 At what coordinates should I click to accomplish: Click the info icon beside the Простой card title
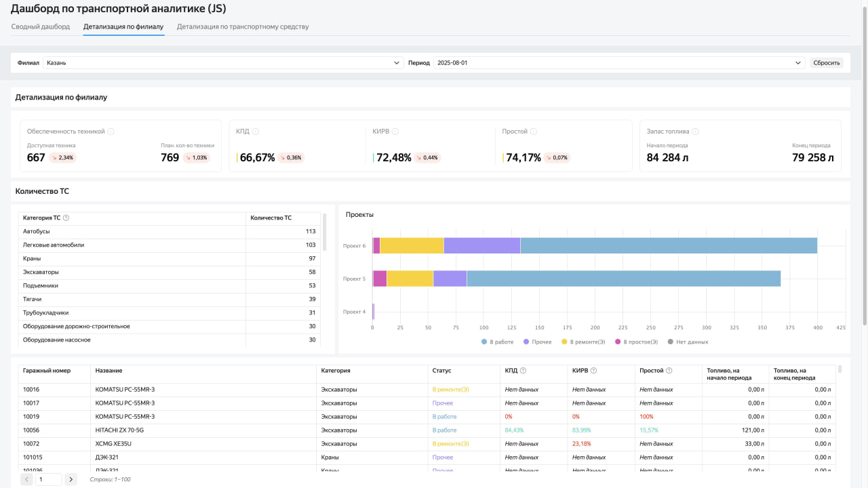(534, 131)
